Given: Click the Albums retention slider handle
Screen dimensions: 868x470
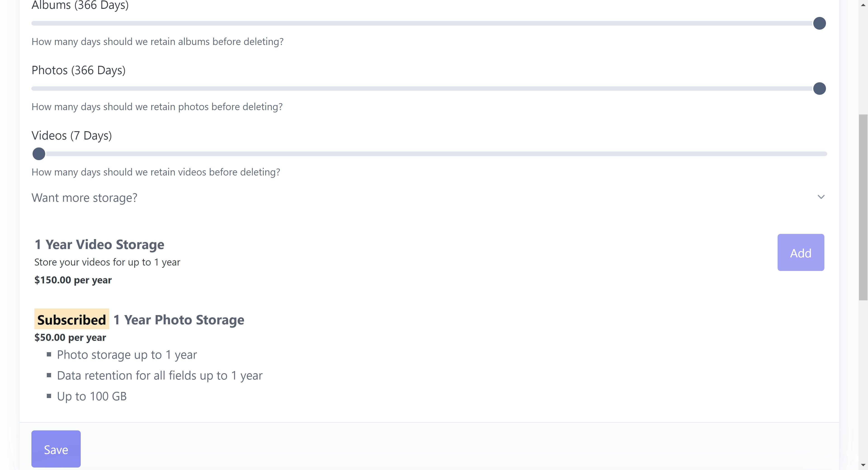Looking at the screenshot, I should (819, 23).
